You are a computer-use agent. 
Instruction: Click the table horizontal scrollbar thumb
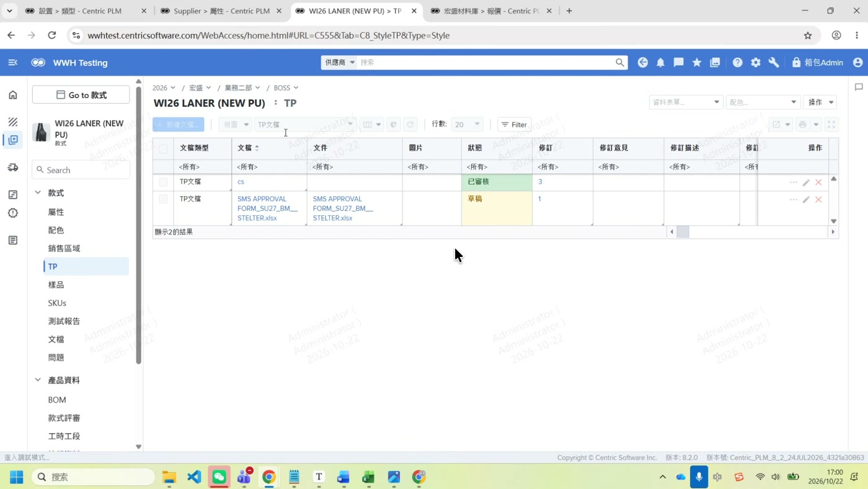coord(683,232)
